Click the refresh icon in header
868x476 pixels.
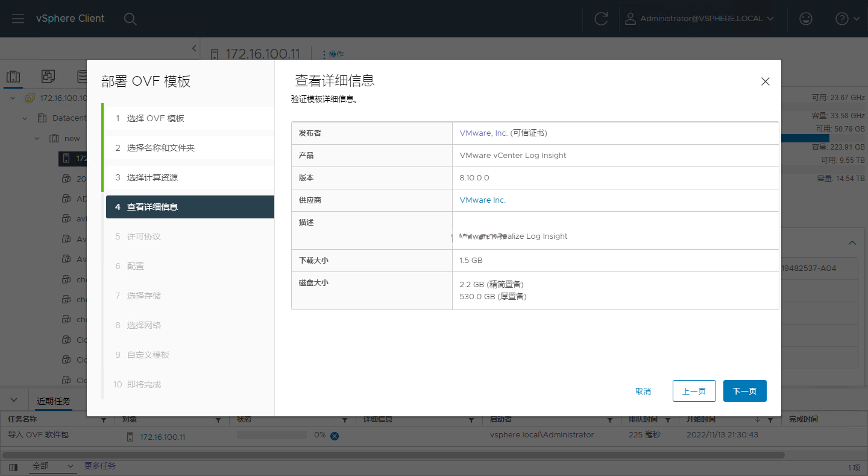[x=600, y=19]
